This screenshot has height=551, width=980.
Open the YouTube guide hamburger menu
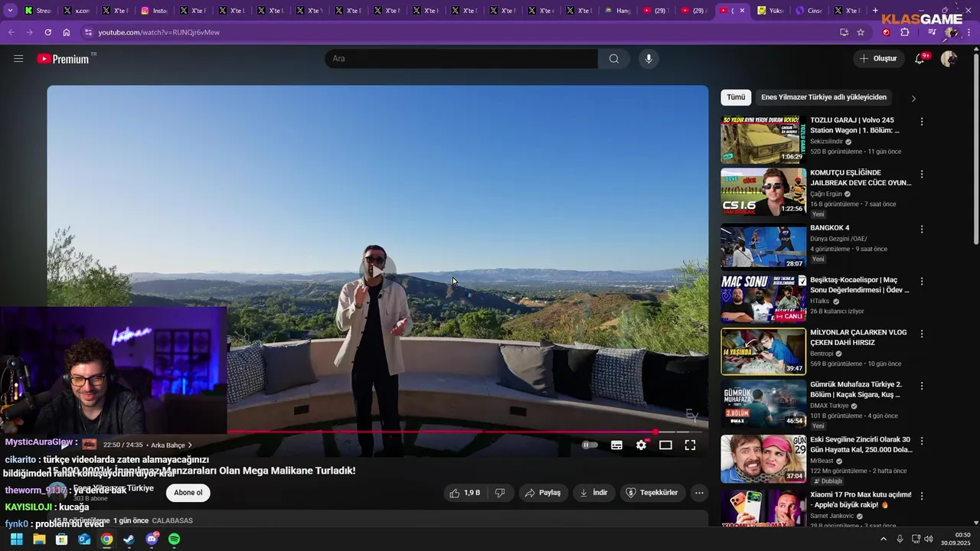tap(18, 59)
